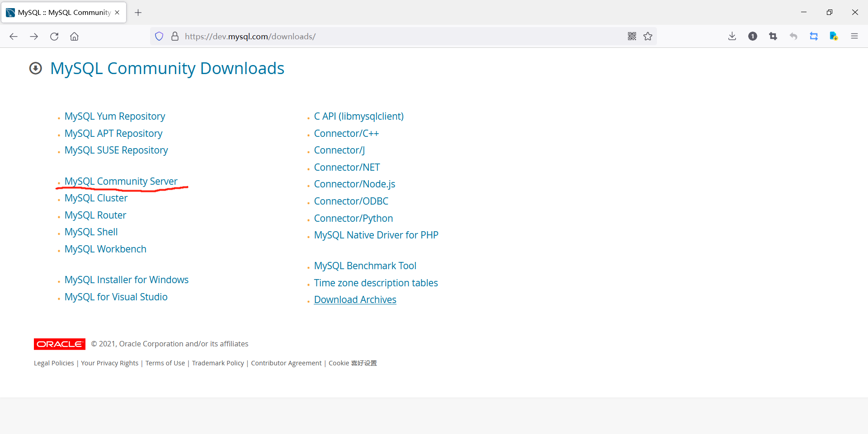This screenshot has width=868, height=434.
Task: View site security padlock details
Action: click(x=175, y=37)
